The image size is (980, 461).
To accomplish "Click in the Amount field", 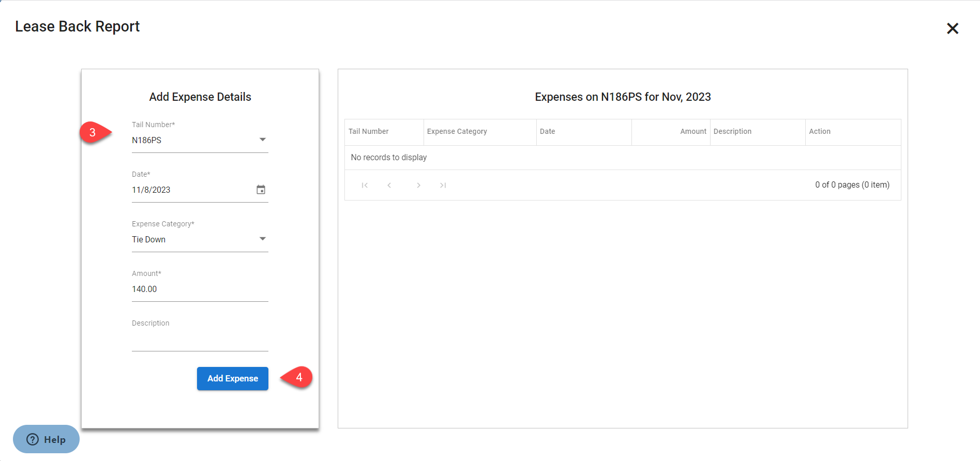I will pyautogui.click(x=199, y=289).
